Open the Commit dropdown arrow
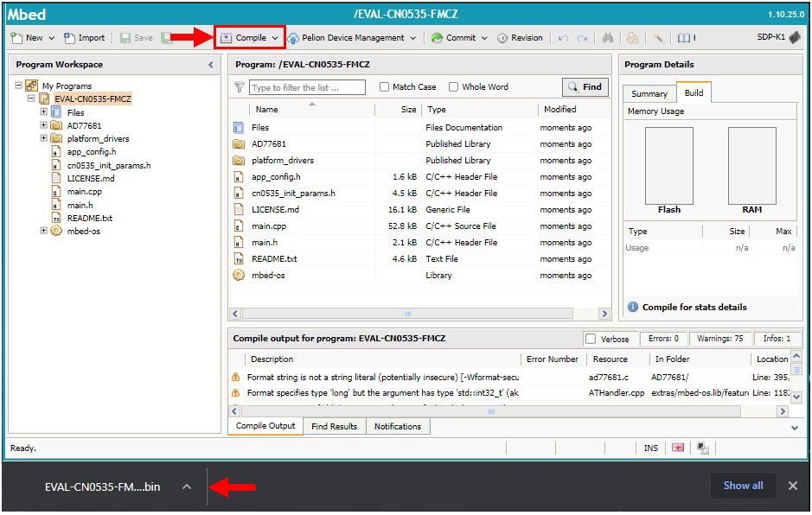This screenshot has height=515, width=812. [484, 38]
